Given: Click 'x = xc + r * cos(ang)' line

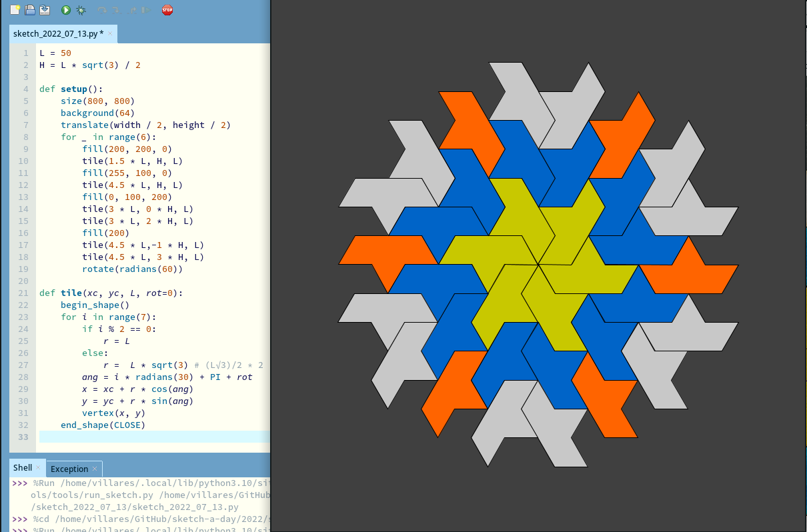Looking at the screenshot, I should pyautogui.click(x=138, y=389).
